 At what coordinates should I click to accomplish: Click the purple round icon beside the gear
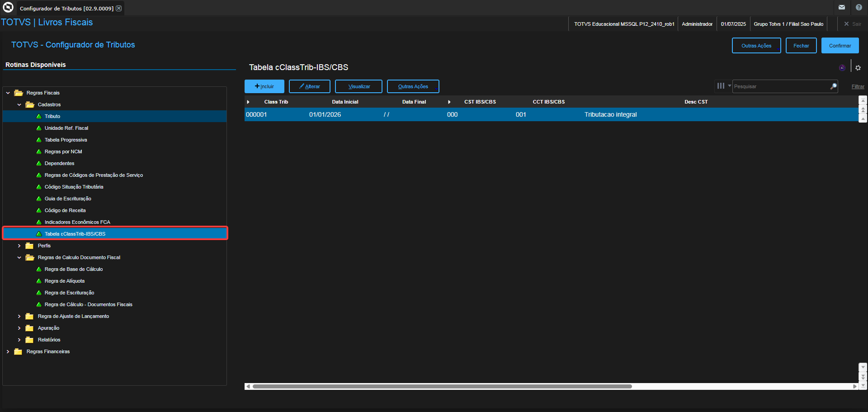coord(842,68)
